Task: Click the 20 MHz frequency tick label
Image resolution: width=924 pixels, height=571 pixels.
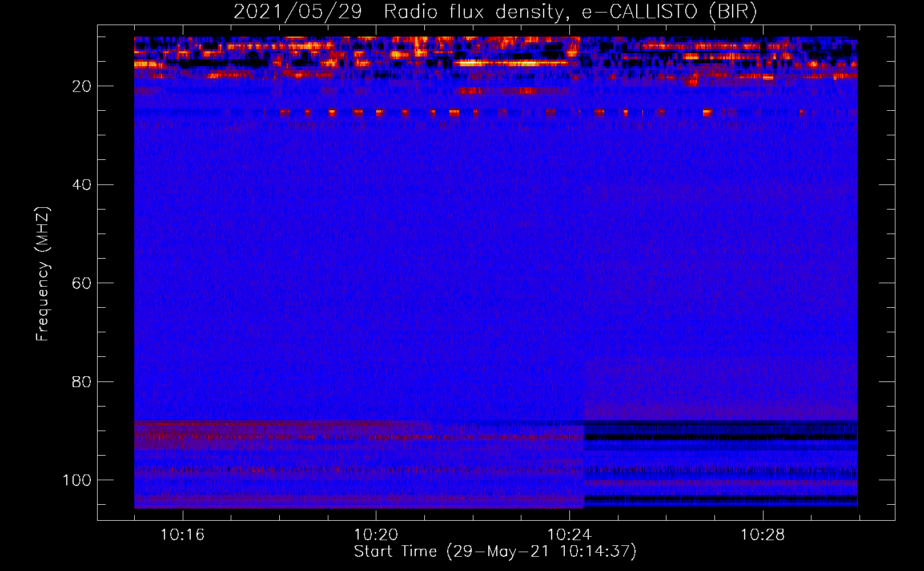Action: coord(82,86)
